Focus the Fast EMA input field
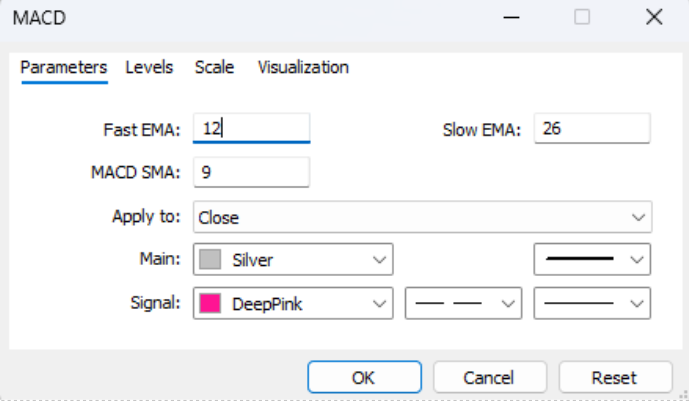 pyautogui.click(x=252, y=128)
